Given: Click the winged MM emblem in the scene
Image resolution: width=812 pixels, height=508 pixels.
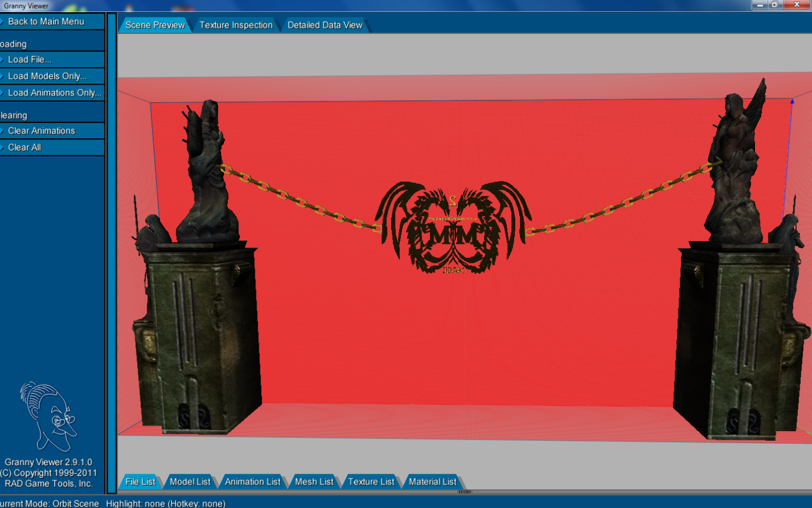Looking at the screenshot, I should (x=453, y=227).
